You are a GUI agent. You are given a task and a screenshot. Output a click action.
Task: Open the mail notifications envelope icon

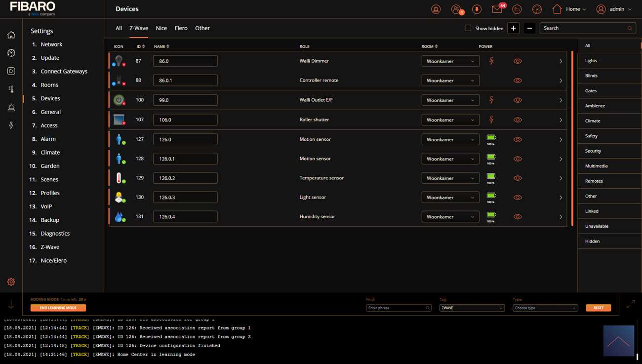[497, 9]
